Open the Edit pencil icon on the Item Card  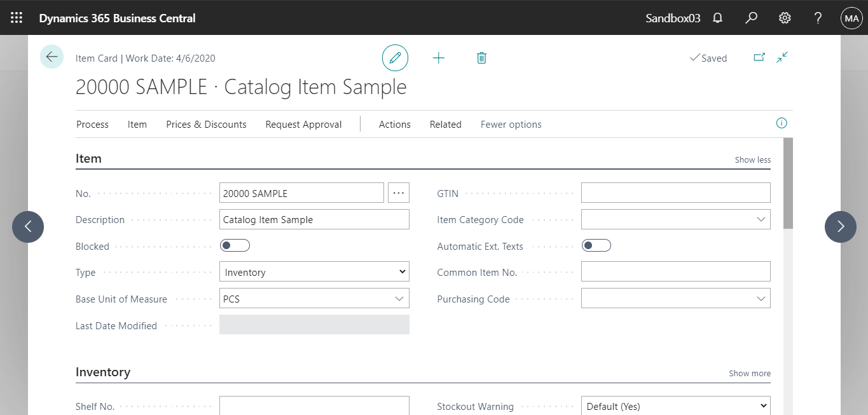395,57
